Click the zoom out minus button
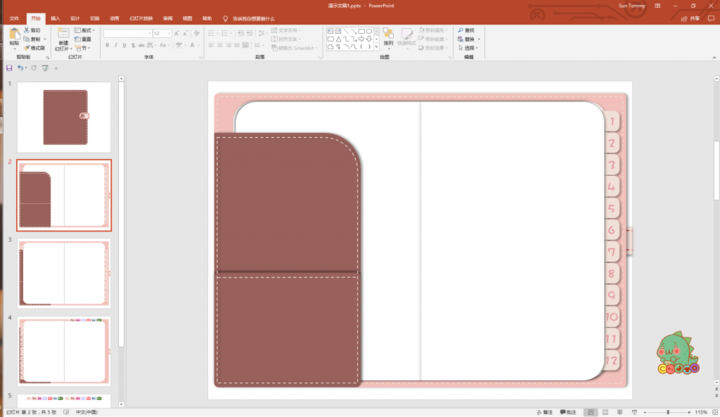 645,412
